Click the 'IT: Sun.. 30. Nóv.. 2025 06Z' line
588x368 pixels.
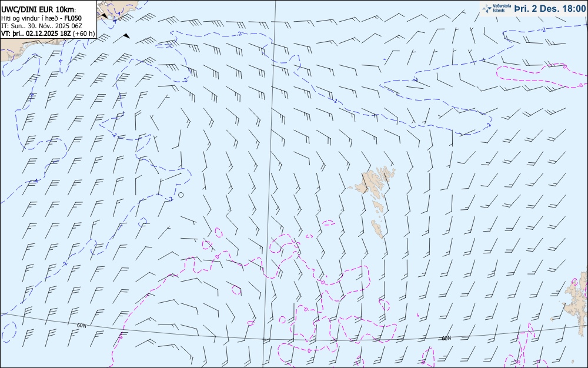(x=42, y=26)
